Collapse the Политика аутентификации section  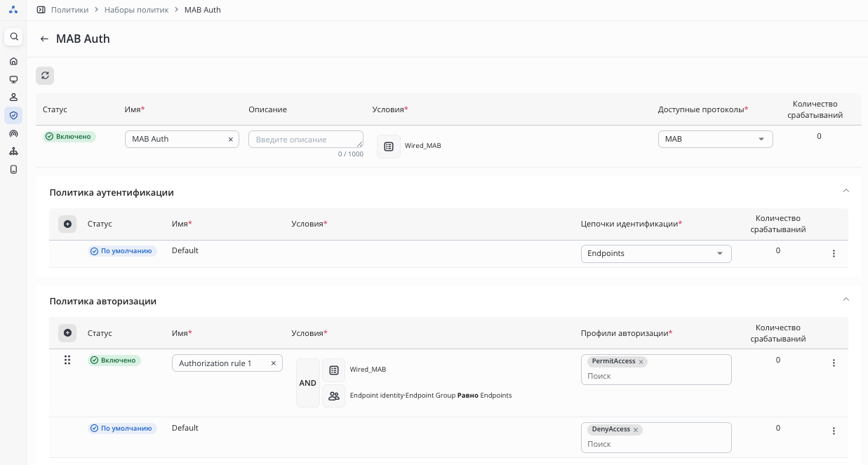[846, 190]
